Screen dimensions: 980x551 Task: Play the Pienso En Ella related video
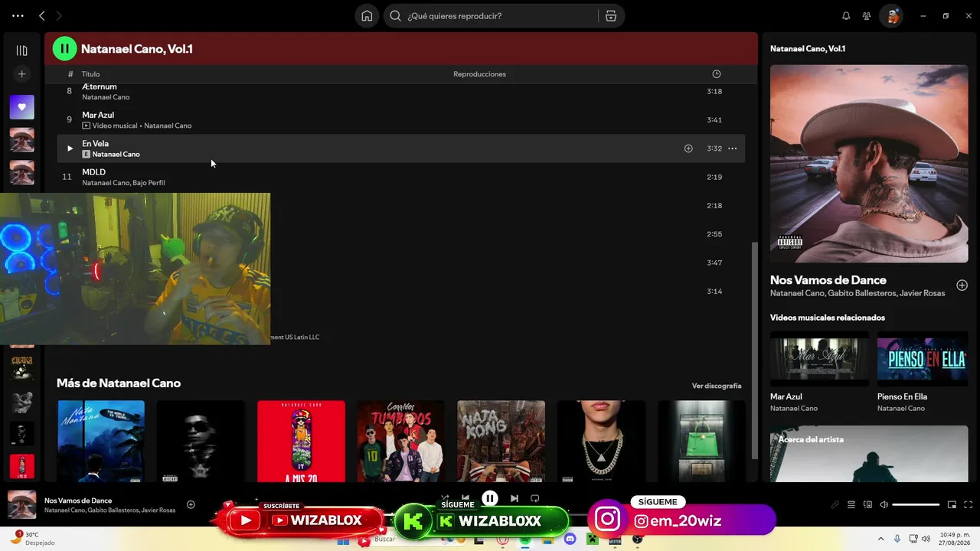pyautogui.click(x=923, y=359)
